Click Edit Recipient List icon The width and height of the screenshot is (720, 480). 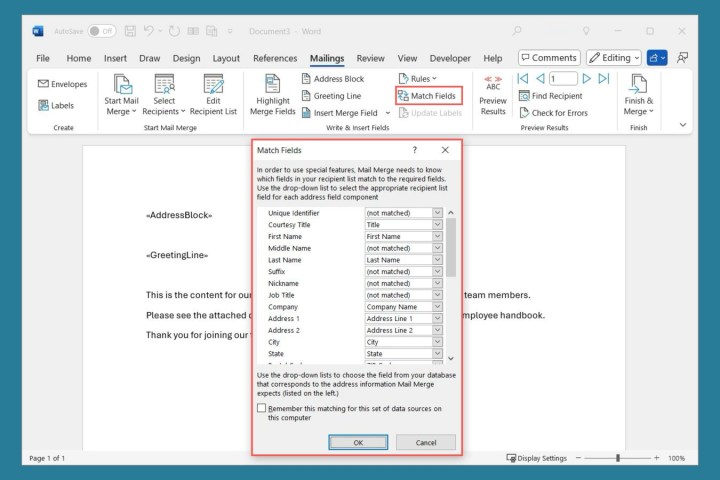coord(213,95)
